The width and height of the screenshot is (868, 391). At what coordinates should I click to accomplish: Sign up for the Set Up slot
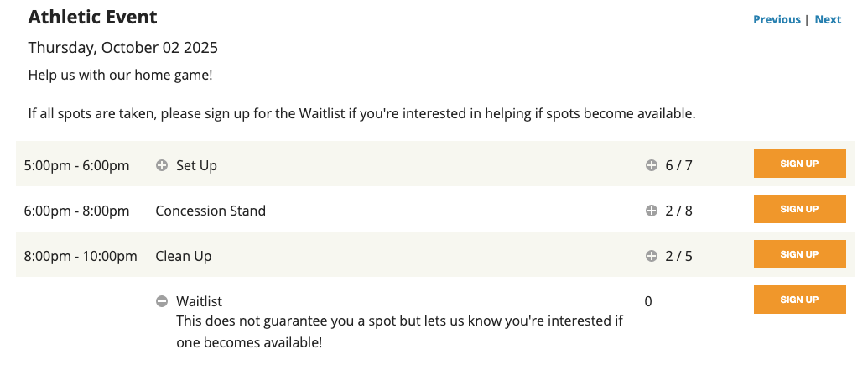pos(799,164)
